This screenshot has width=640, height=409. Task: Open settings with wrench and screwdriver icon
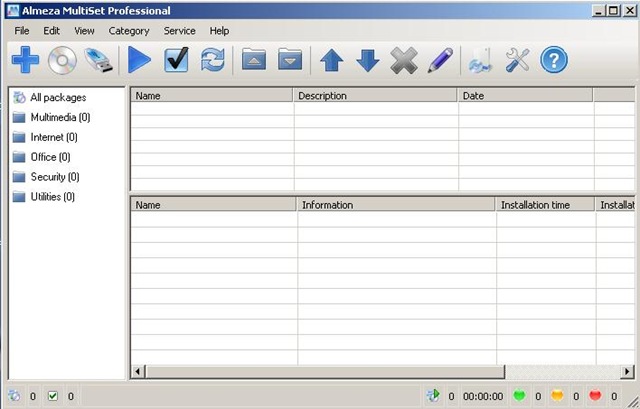[517, 60]
